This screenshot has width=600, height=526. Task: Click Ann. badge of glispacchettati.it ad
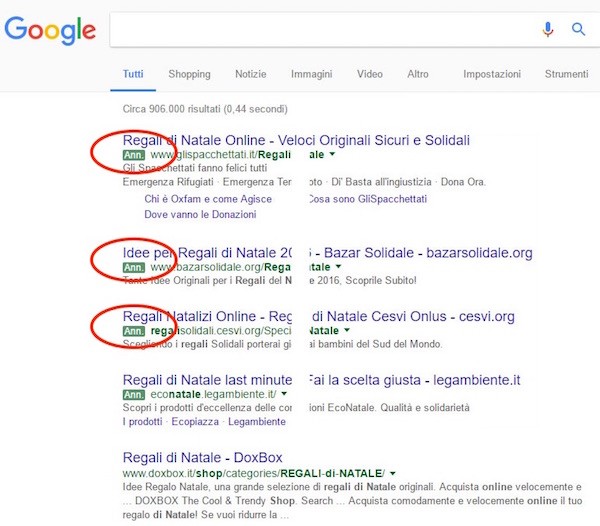pyautogui.click(x=134, y=155)
